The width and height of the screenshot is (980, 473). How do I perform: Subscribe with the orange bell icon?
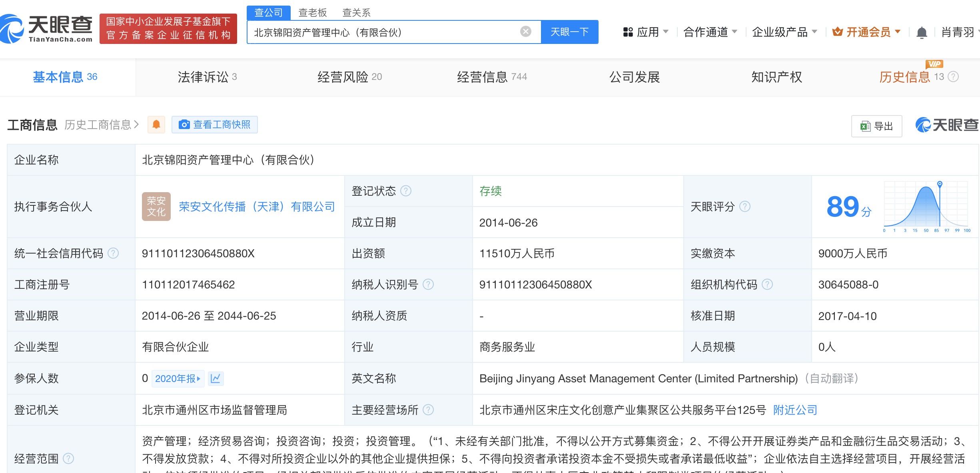[156, 125]
